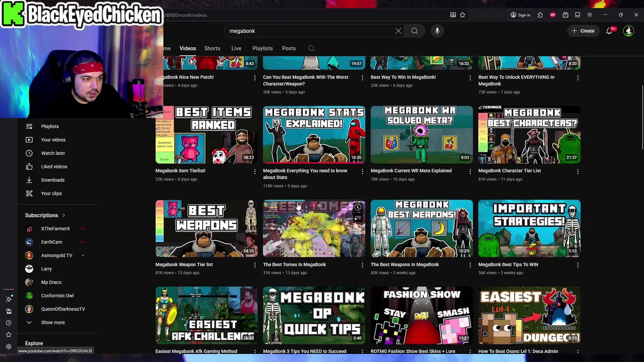The height and width of the screenshot is (362, 644).
Task: Open more options for MegaBonk Character Tier List
Action: pos(578,171)
